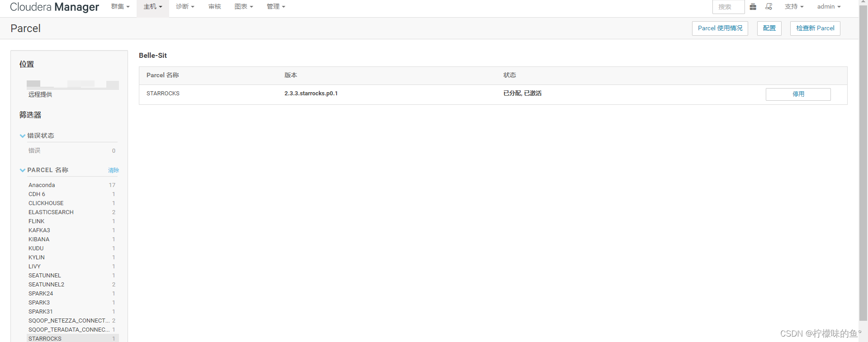Focus the 搜索 search field
The height and width of the screenshot is (342, 868).
tap(728, 7)
